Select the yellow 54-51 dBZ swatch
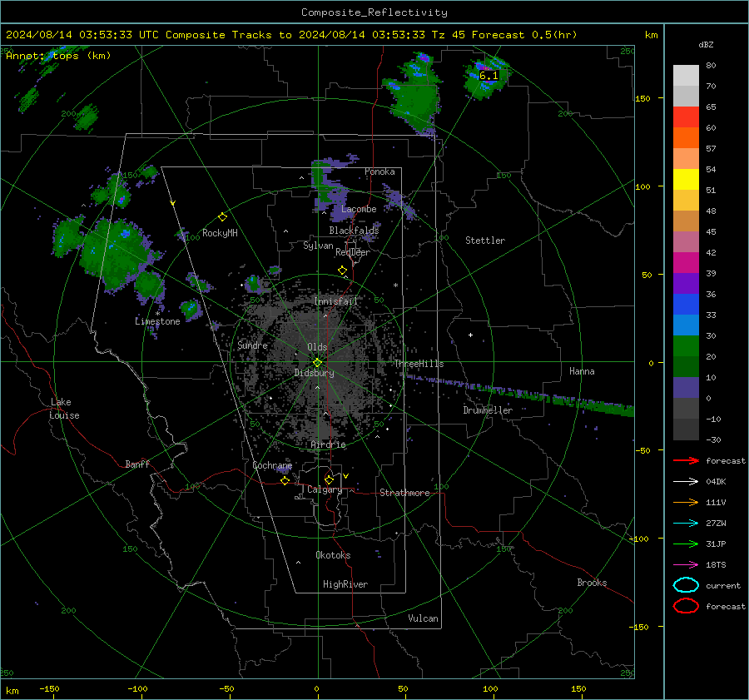The height and width of the screenshot is (700, 749). 686,179
